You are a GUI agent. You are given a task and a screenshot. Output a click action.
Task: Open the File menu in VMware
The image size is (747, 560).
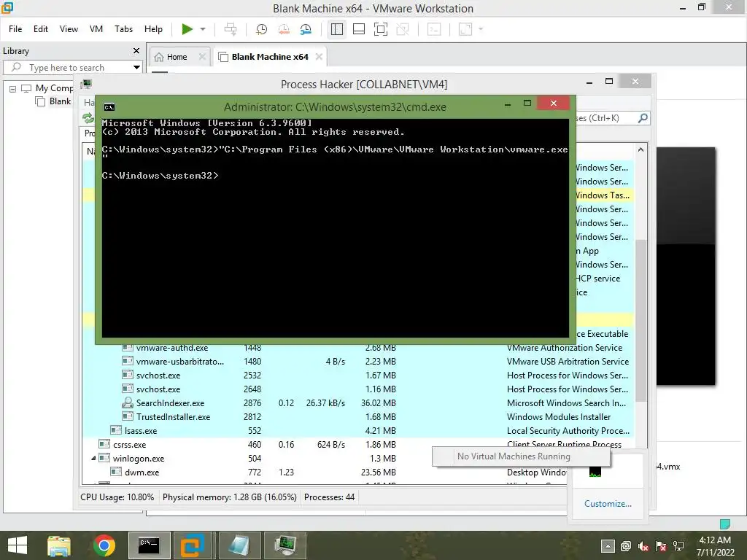(15, 29)
